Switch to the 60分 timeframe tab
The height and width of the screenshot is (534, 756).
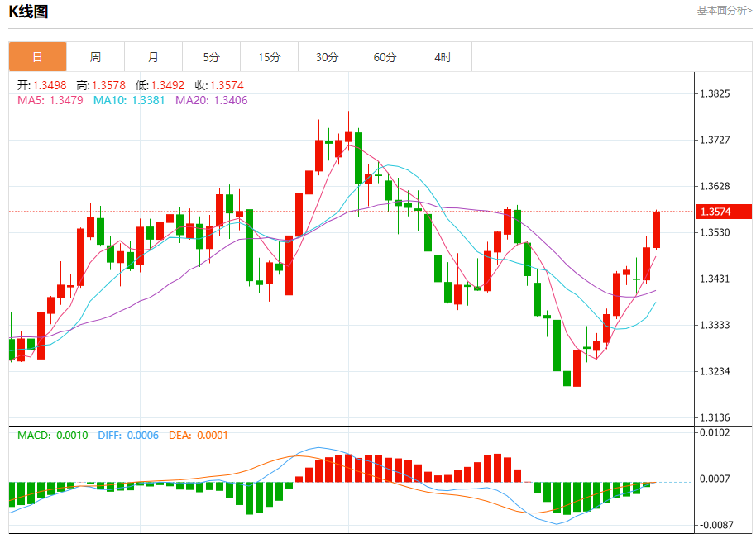coord(385,57)
